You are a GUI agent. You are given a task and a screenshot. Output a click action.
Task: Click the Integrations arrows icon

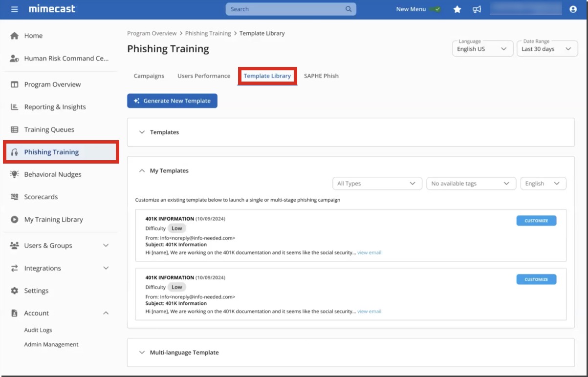[x=15, y=268]
